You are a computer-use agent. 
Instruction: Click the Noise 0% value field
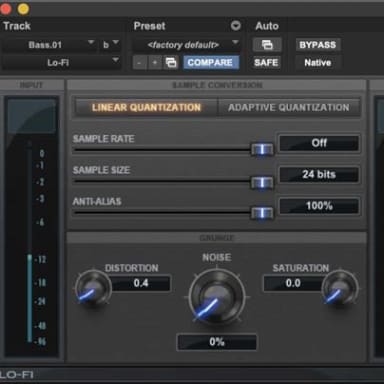[x=217, y=342]
